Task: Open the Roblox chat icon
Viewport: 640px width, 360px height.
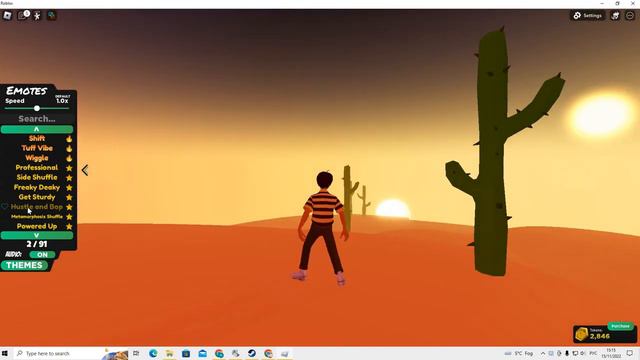Action: coord(23,16)
